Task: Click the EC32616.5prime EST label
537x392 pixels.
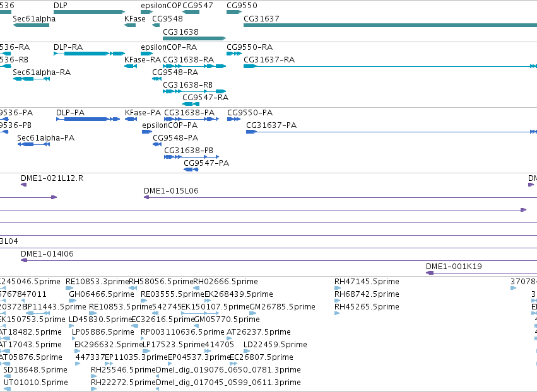Action: (x=163, y=320)
